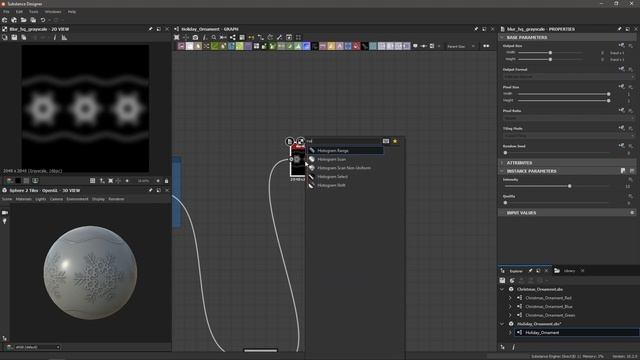The height and width of the screenshot is (360, 640).
Task: Open Renderer menu in 3D view
Action: point(116,199)
